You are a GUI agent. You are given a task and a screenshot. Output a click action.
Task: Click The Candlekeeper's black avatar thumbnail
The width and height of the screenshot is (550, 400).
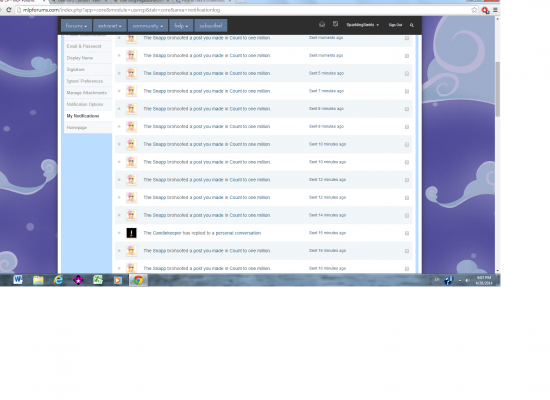tap(131, 233)
